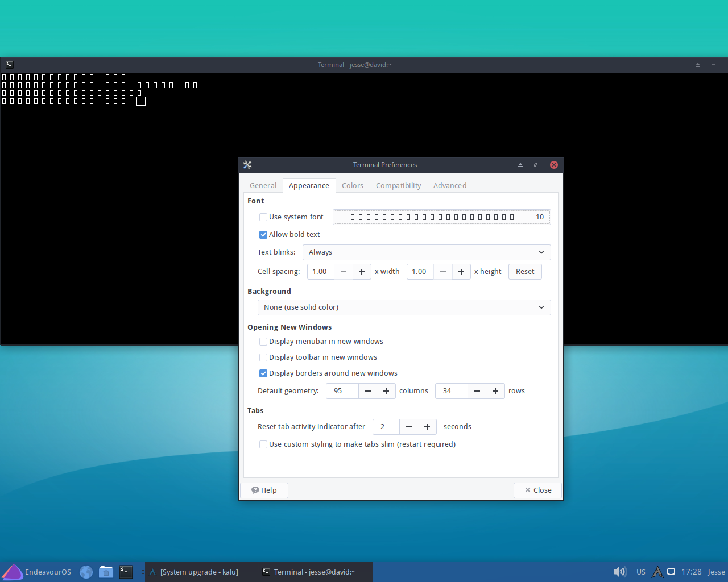Decrease cell spacing height with minus
Viewport: 728px width, 582px height.
coord(443,272)
